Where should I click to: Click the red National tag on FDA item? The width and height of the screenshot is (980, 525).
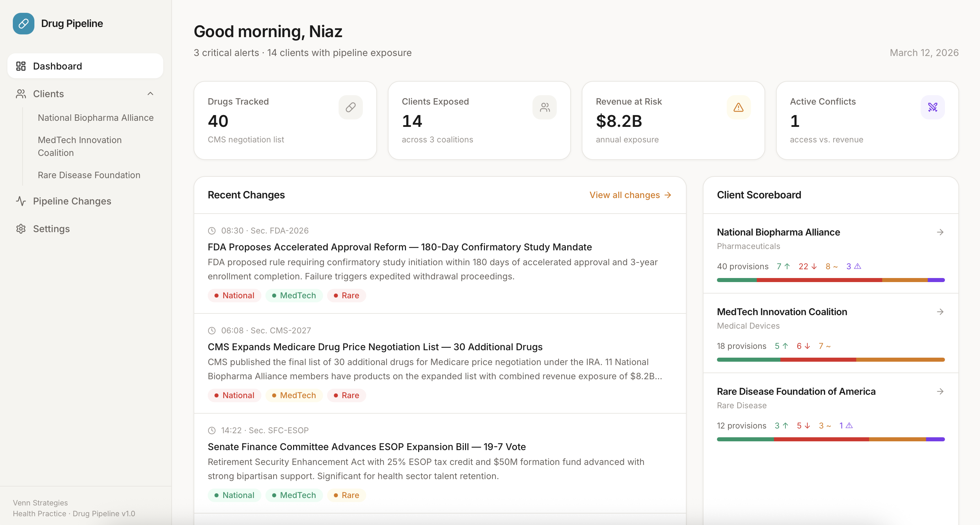click(234, 296)
